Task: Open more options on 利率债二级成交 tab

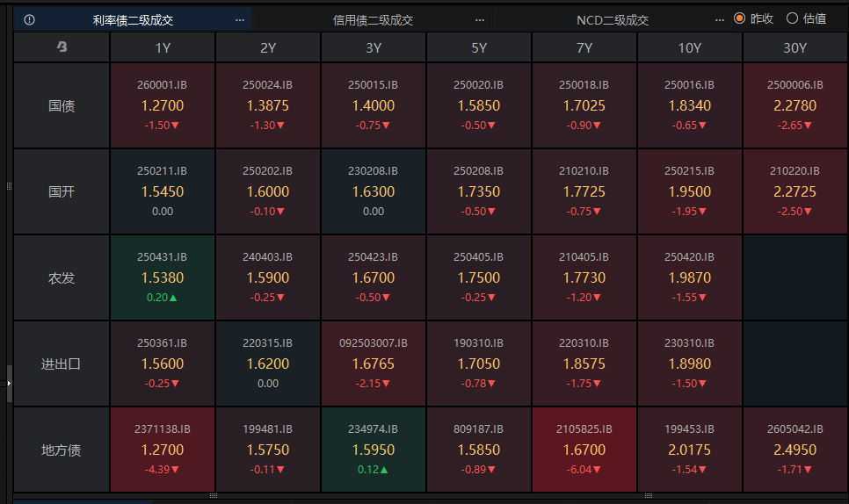Action: point(240,19)
